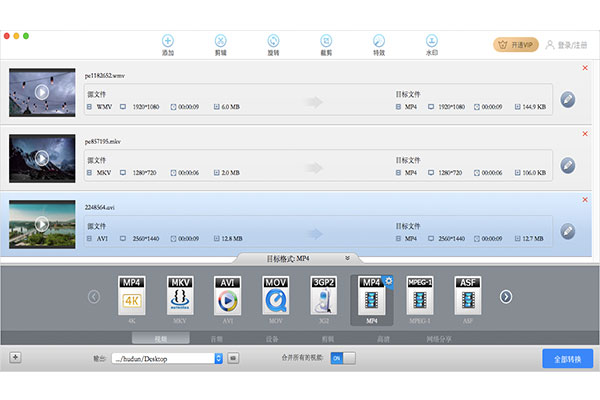Play the 2248564.avi video thumbnail
This screenshot has width=600, height=400.
tap(42, 224)
